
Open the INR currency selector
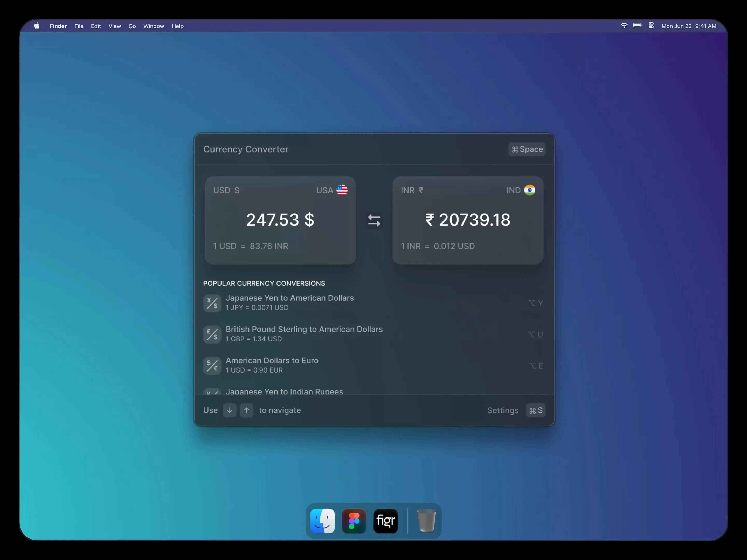(412, 190)
